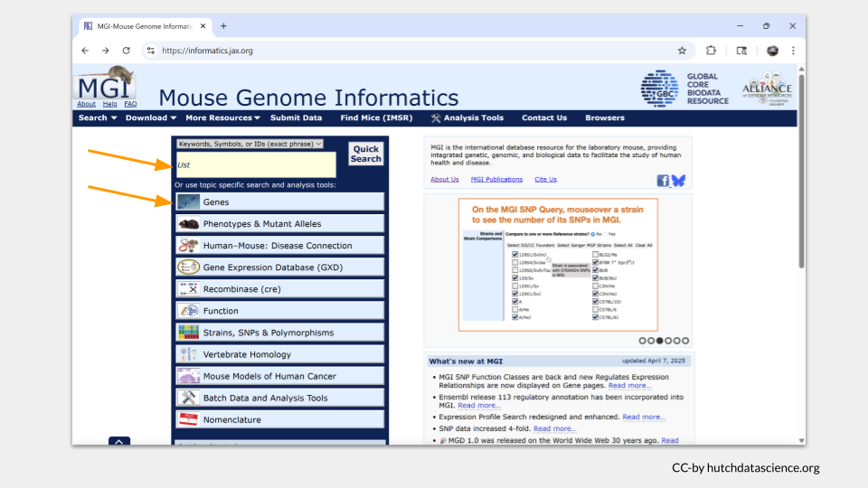Click the About link under MGI logo
This screenshot has width=868, height=488.
pos(86,104)
